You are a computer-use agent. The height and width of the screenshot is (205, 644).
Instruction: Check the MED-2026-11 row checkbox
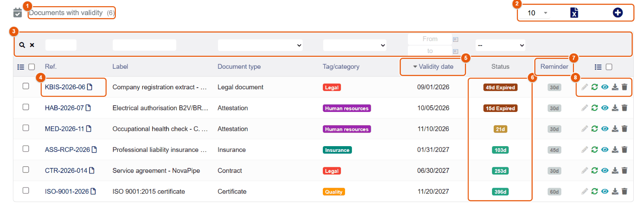[25, 128]
